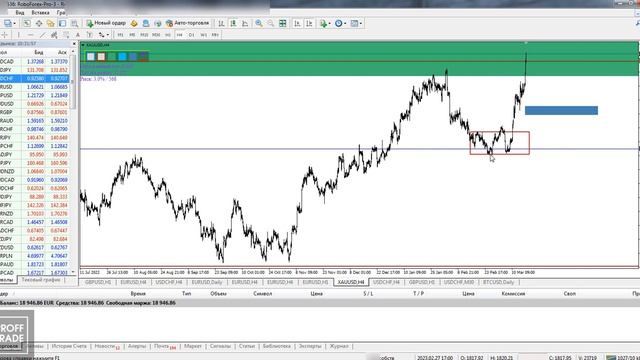
Task: Switch to the XAUUSD,H4 chart tab
Action: [x=351, y=282]
